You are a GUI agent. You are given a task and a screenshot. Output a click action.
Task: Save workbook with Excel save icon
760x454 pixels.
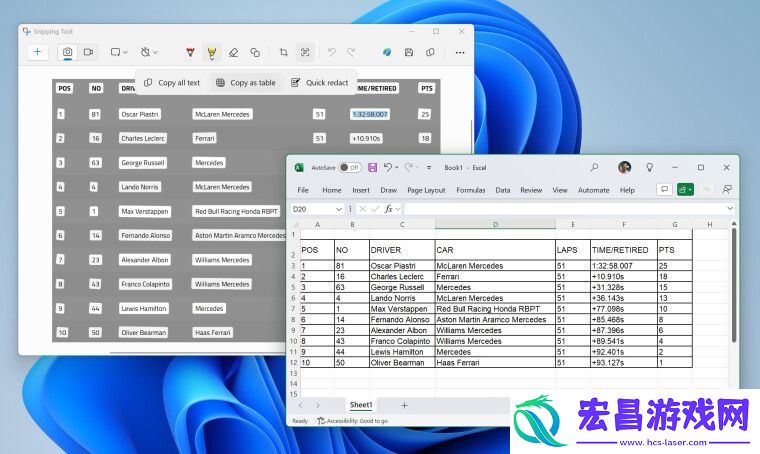(x=373, y=168)
